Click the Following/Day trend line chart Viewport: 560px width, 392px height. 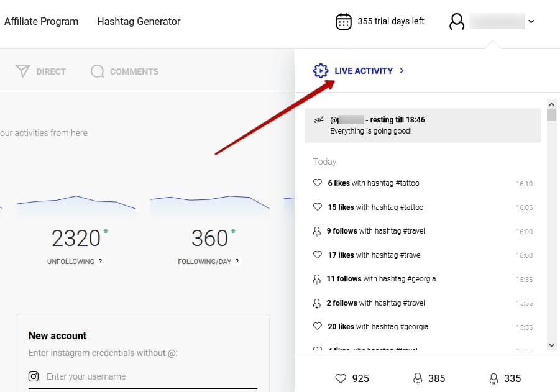[x=209, y=205]
